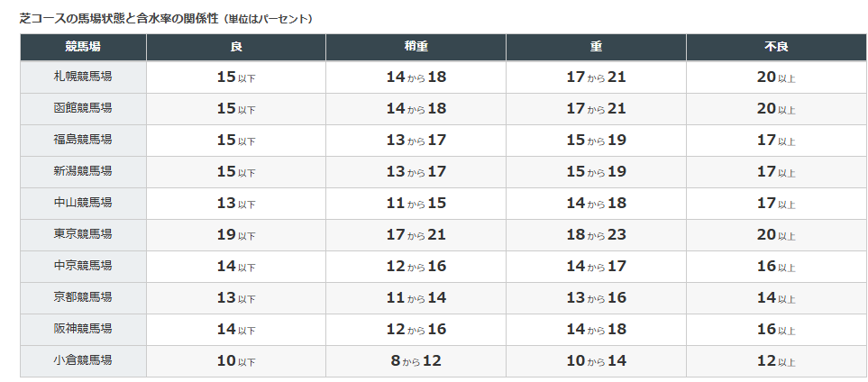The width and height of the screenshot is (868, 382).
Task: Select the 函館競馬場 row label
Action: (83, 108)
